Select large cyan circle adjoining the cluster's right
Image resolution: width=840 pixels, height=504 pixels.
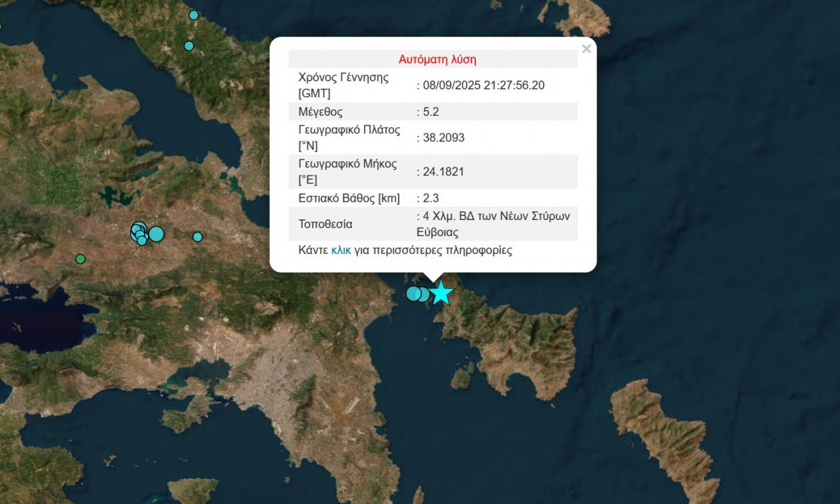point(156,234)
